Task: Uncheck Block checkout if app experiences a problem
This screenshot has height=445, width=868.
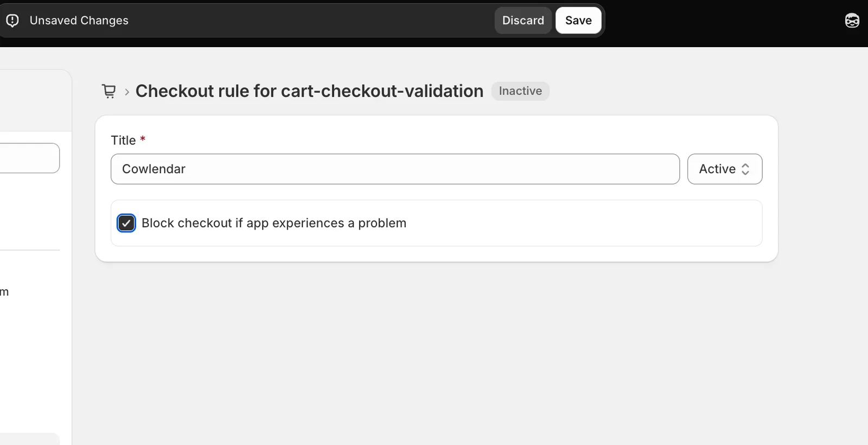Action: (x=126, y=223)
